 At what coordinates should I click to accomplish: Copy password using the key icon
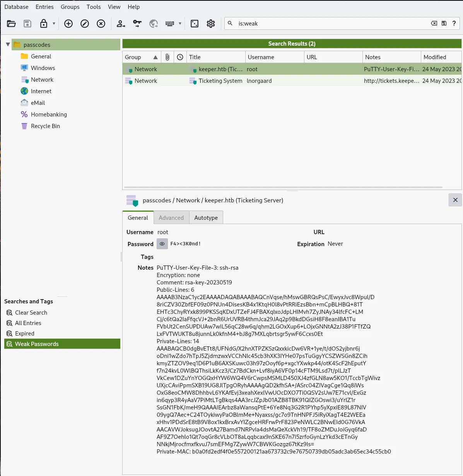pyautogui.click(x=137, y=24)
